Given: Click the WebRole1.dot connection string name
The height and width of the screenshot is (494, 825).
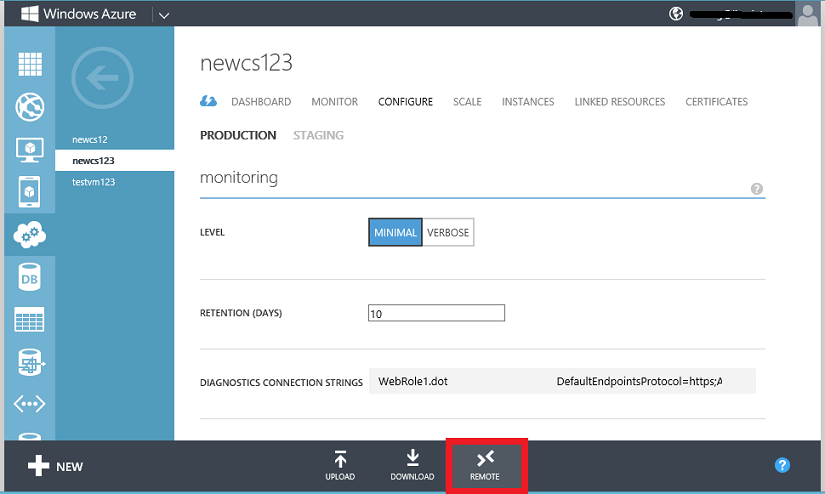Looking at the screenshot, I should tap(413, 381).
